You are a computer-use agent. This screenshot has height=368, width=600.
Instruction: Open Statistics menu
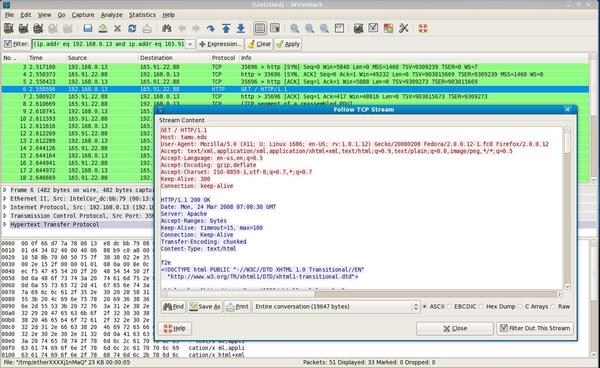click(x=142, y=15)
